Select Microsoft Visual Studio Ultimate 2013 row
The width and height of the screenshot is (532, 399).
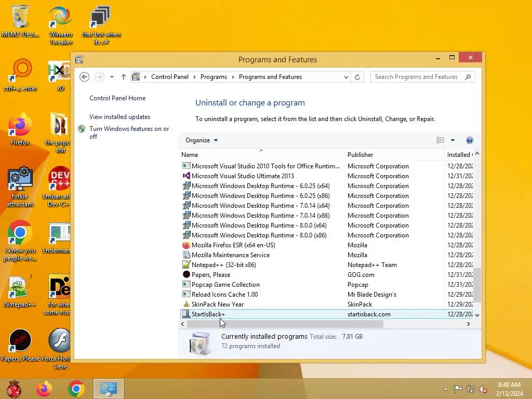tap(326, 176)
